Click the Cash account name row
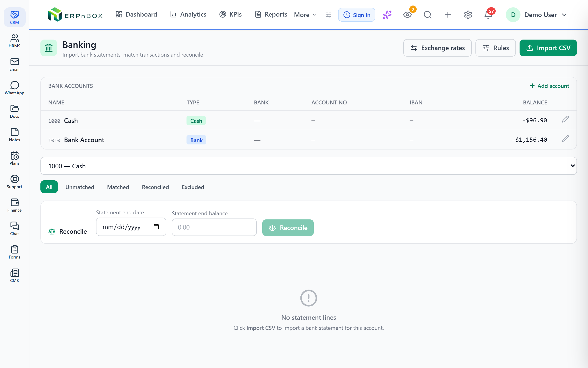Viewport: 588px width, 368px height. coord(71,121)
